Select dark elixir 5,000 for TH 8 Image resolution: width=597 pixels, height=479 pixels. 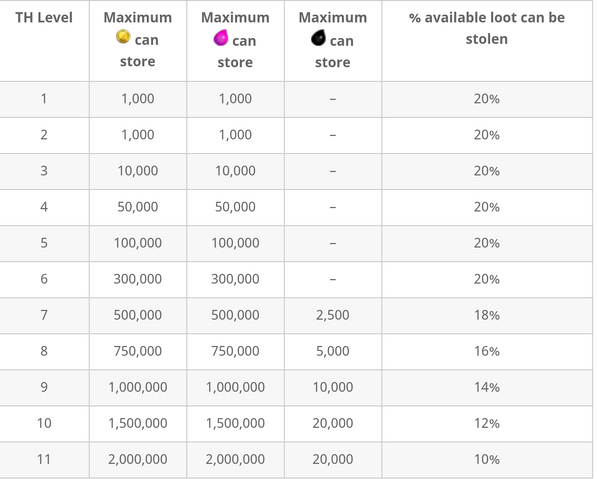[x=332, y=351]
